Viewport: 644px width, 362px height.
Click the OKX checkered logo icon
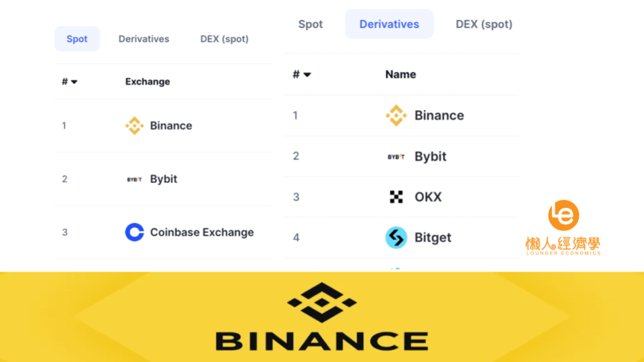pyautogui.click(x=396, y=197)
